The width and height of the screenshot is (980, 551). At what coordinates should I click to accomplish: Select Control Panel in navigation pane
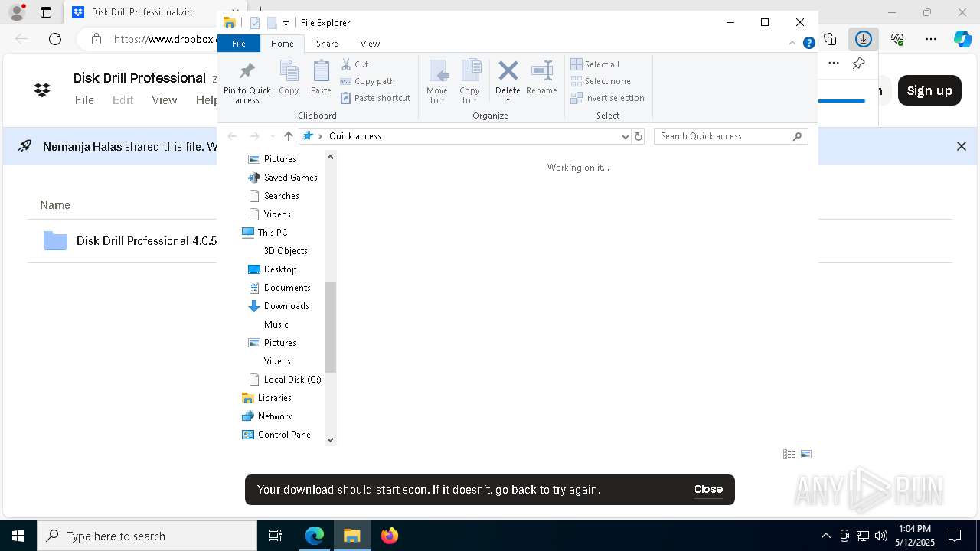pos(277,435)
